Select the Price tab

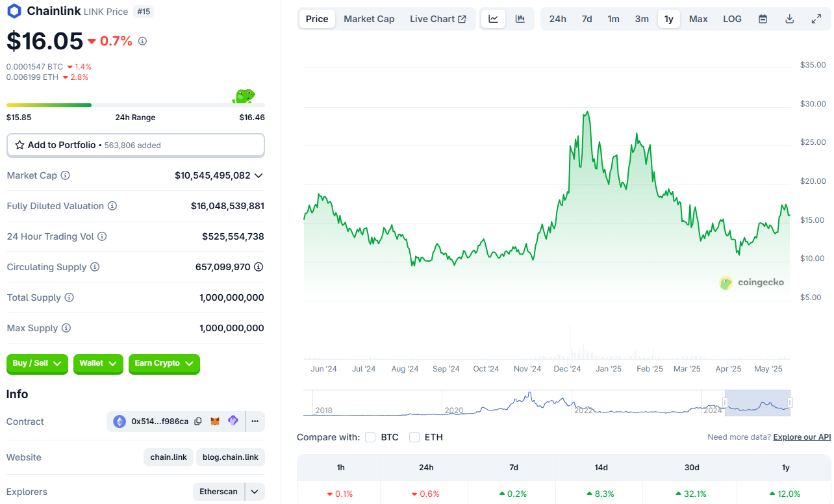317,19
